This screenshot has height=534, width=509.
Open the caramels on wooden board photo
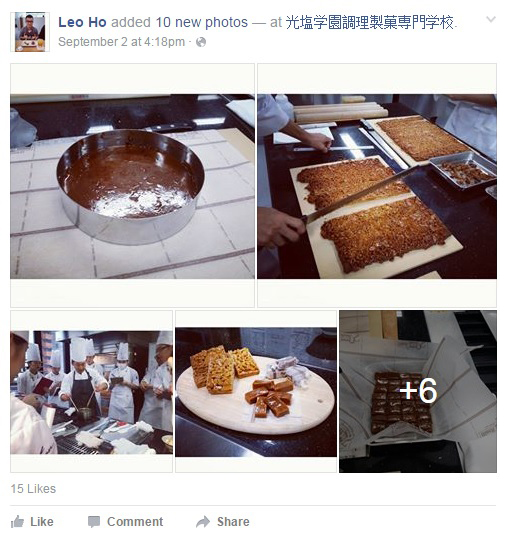[x=256, y=391]
